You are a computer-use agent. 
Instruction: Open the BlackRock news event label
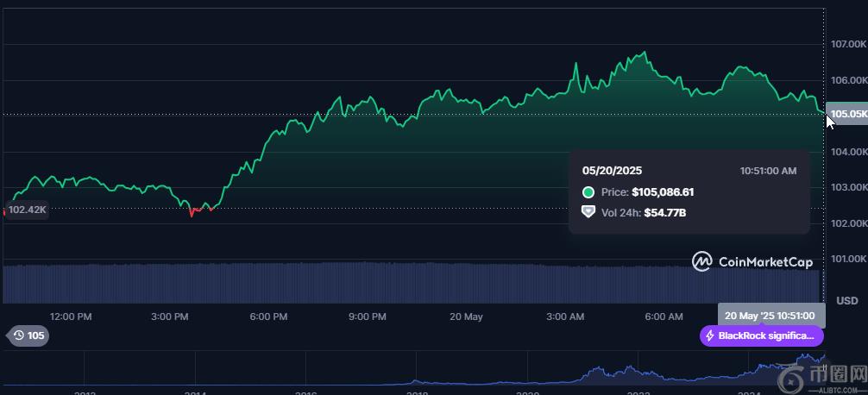762,335
